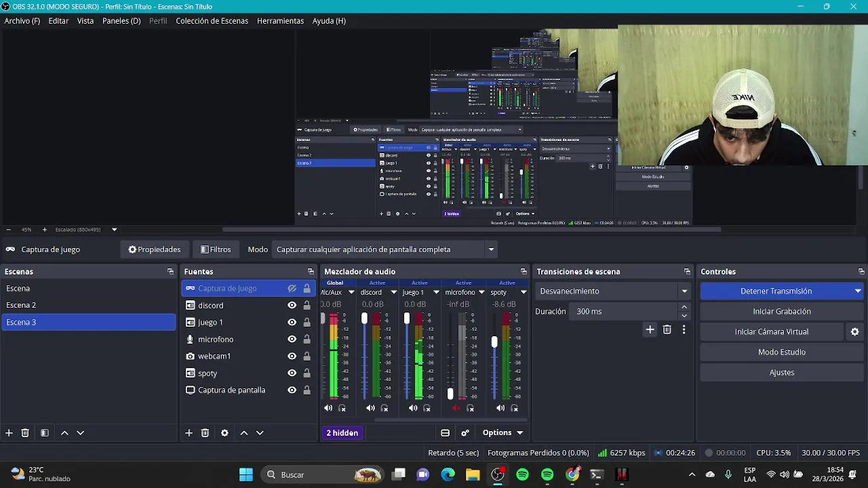This screenshot has width=868, height=488.
Task: Switch audio mixer layout icon
Action: (445, 432)
